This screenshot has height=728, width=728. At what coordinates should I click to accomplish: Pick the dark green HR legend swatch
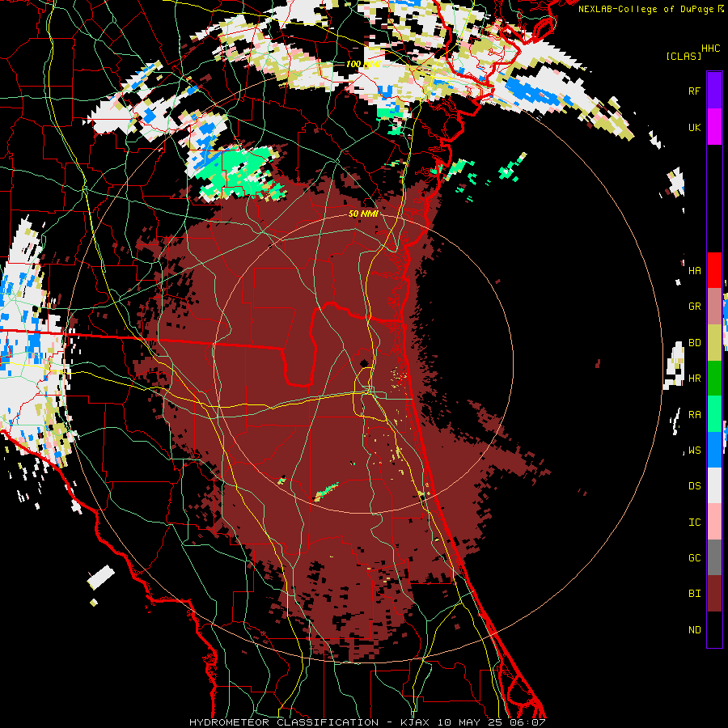coord(714,379)
